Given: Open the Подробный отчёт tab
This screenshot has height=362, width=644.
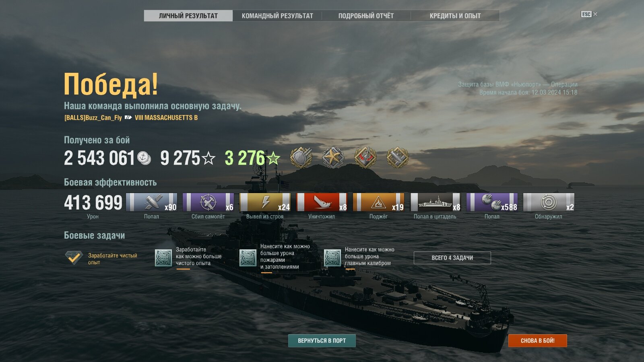Looking at the screenshot, I should [x=366, y=16].
